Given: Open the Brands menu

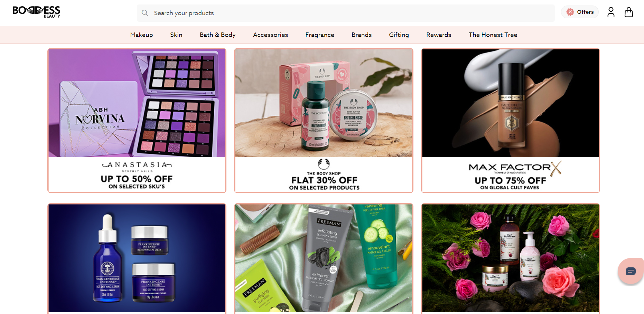Looking at the screenshot, I should pyautogui.click(x=362, y=35).
